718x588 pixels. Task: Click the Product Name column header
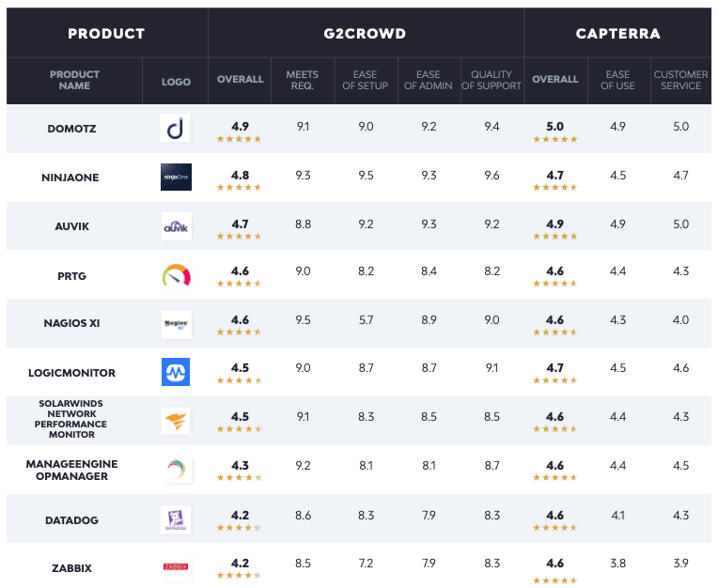[x=74, y=80]
